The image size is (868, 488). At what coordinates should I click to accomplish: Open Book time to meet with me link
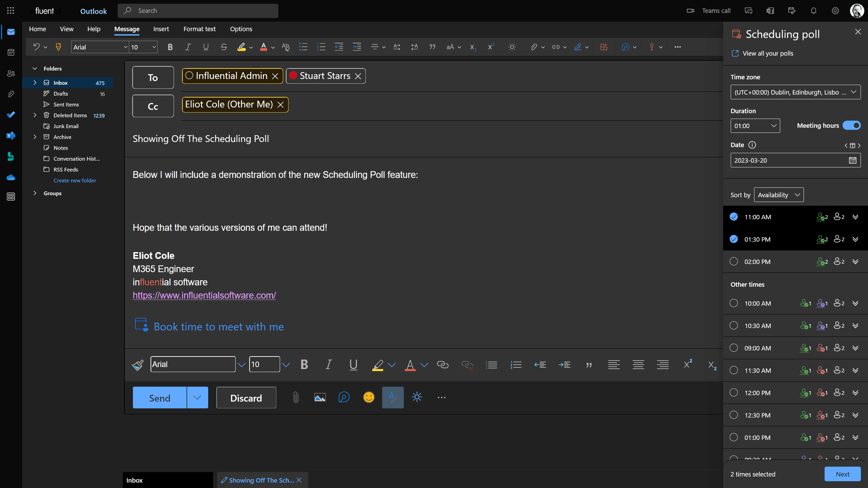click(x=219, y=327)
